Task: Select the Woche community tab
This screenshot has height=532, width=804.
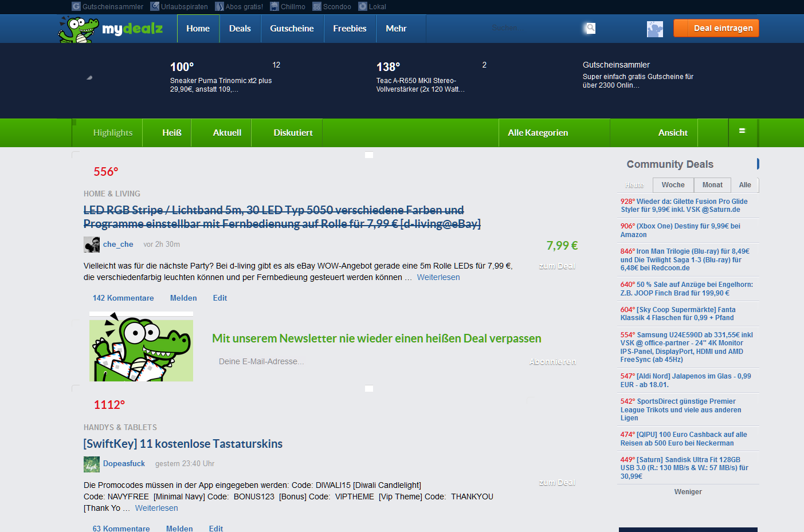Action: [673, 185]
